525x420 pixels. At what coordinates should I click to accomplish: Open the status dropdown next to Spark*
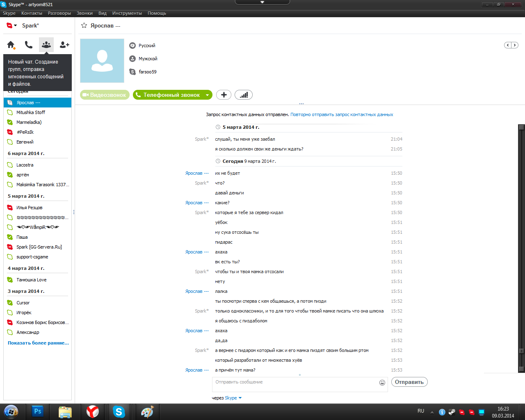(16, 25)
